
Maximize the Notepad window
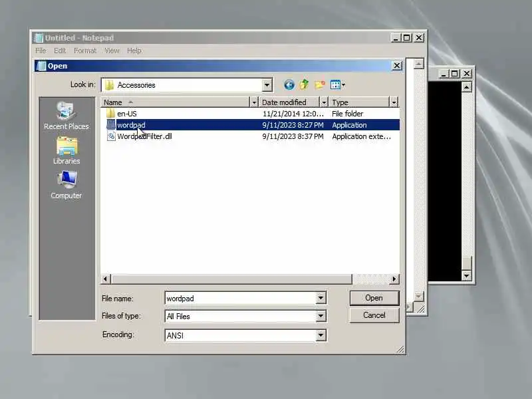coord(407,38)
